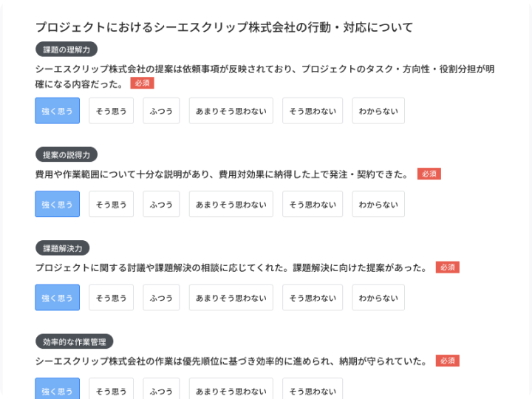Pick ふつう for 提案の説得力
Viewport: 532px width, 399px height.
point(161,204)
